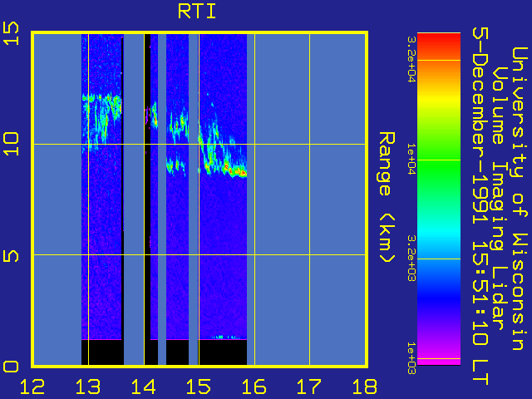
Task: Click the 1e+04 colorbar label
Action: 411,160
